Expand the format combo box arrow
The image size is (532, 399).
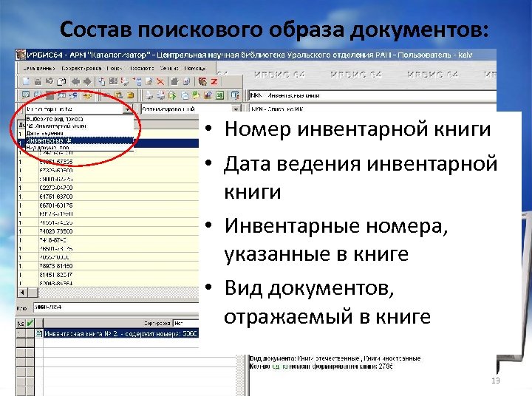pos(236,109)
